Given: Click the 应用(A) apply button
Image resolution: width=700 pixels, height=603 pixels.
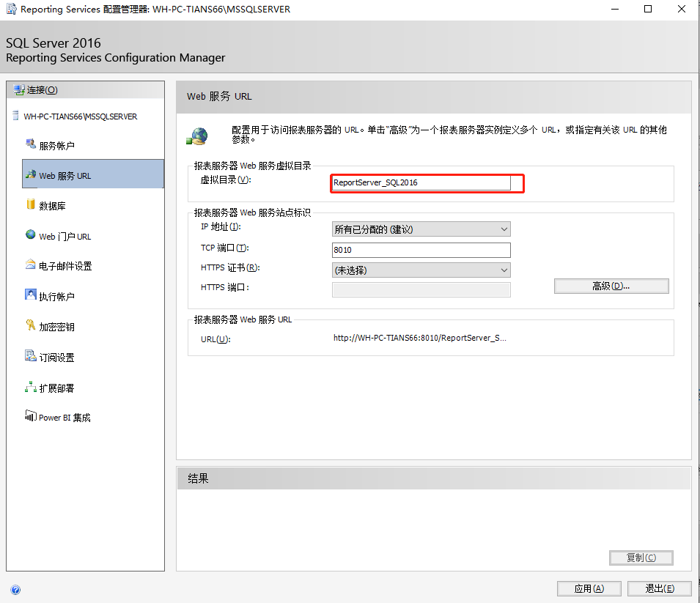Looking at the screenshot, I should click(x=589, y=589).
